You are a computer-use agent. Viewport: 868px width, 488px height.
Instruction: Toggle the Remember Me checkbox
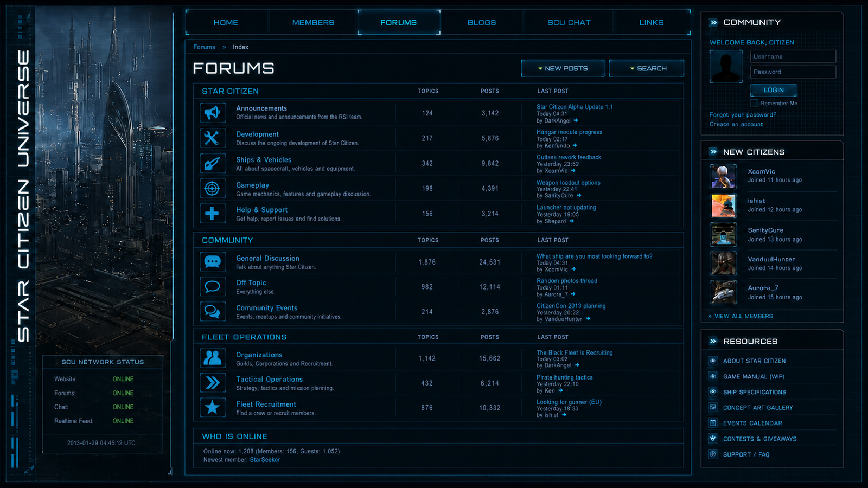tap(754, 103)
